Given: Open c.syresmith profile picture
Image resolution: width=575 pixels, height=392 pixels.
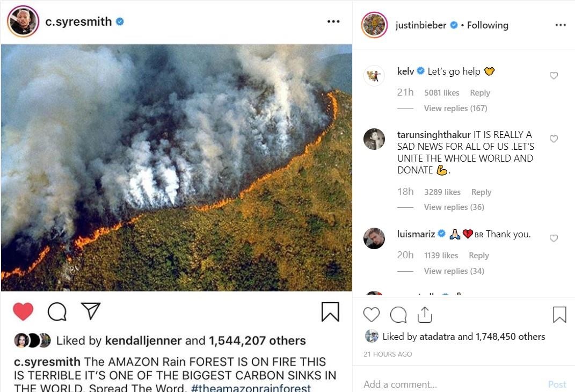Looking at the screenshot, I should pos(23,21).
